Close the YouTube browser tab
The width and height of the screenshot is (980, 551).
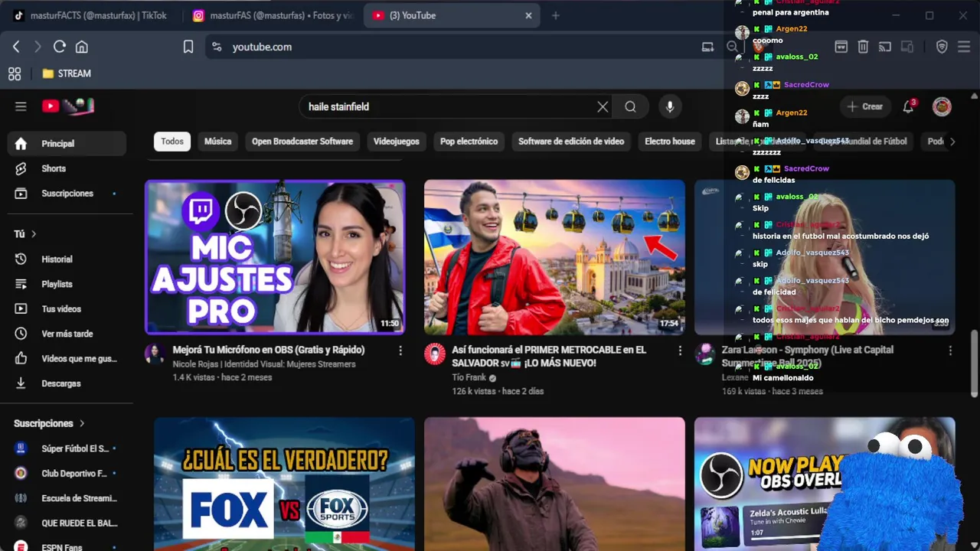[528, 15]
